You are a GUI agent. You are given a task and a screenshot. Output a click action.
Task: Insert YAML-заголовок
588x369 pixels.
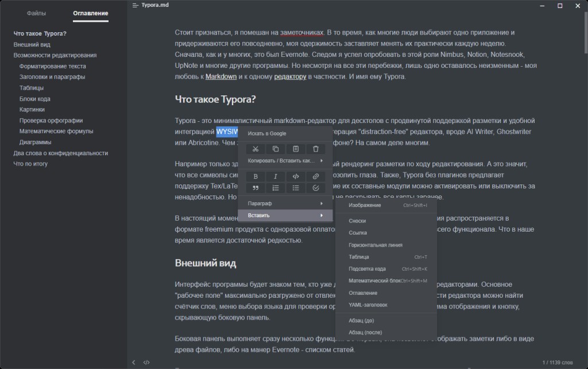click(x=386, y=305)
